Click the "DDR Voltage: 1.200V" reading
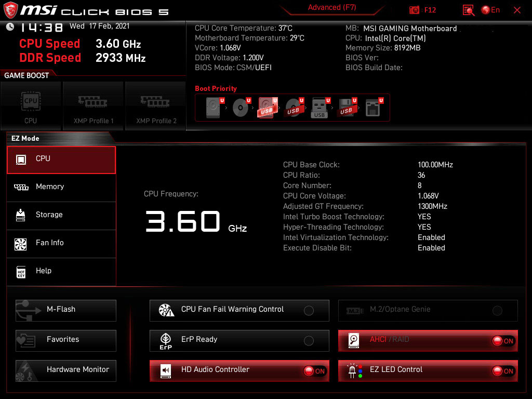The width and height of the screenshot is (532, 399). 229,58
